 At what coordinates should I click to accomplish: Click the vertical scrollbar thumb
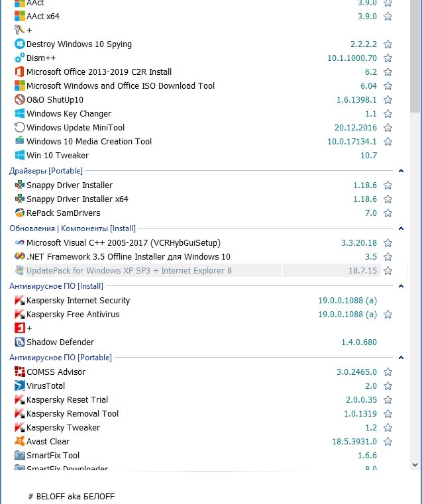pyautogui.click(x=415, y=55)
